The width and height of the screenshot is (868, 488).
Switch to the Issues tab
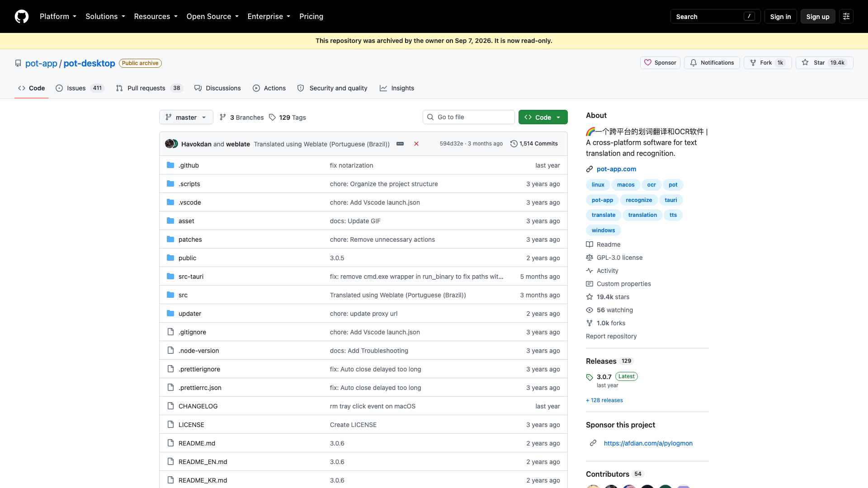pyautogui.click(x=80, y=88)
